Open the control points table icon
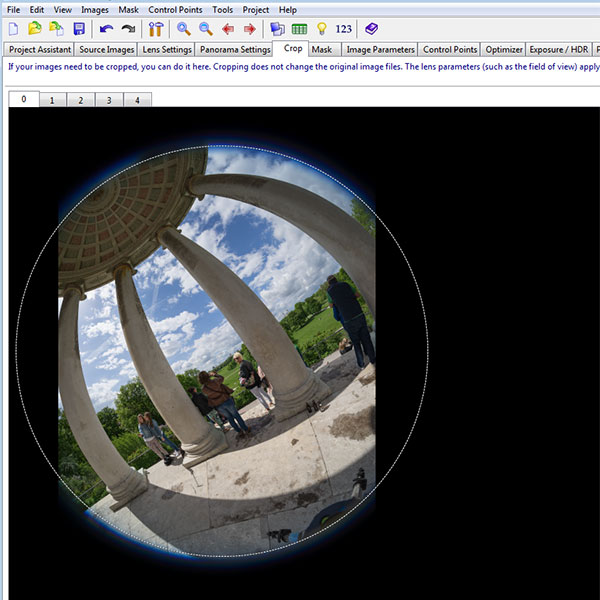Image resolution: width=600 pixels, height=600 pixels. tap(299, 29)
